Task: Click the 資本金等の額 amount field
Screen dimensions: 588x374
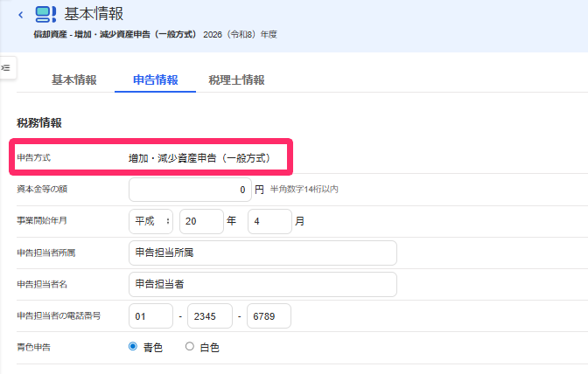Action: pyautogui.click(x=190, y=190)
